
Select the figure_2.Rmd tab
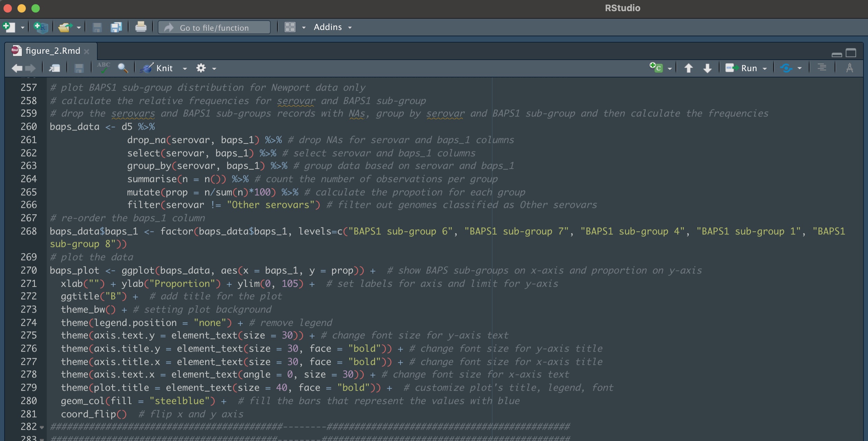53,51
